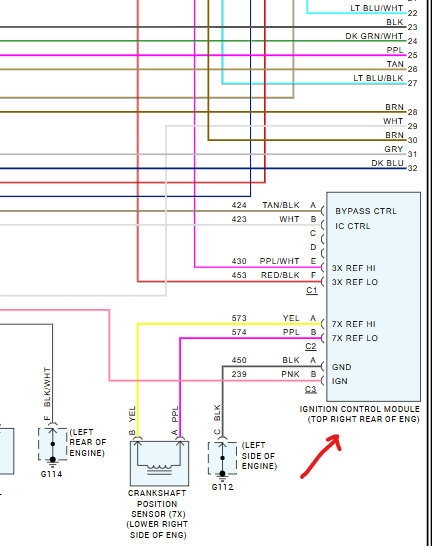Click circuit number 424
Screen dimensions: 433x546
point(239,205)
